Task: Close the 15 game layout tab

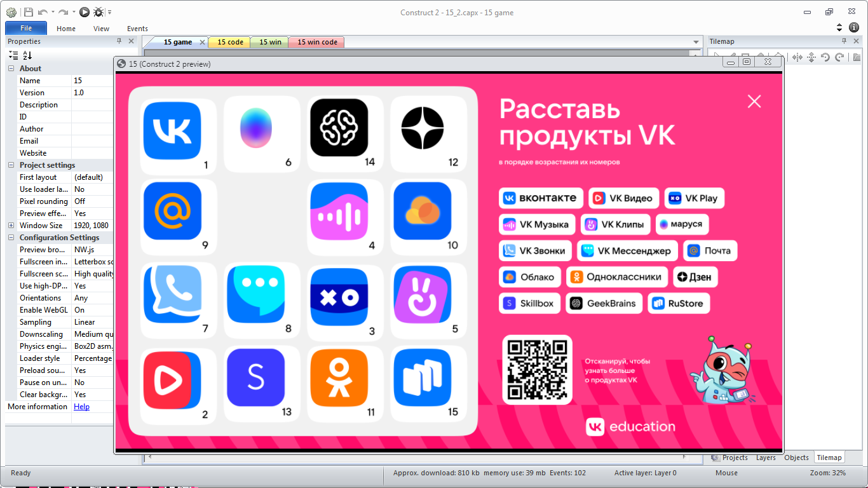Action: point(203,42)
